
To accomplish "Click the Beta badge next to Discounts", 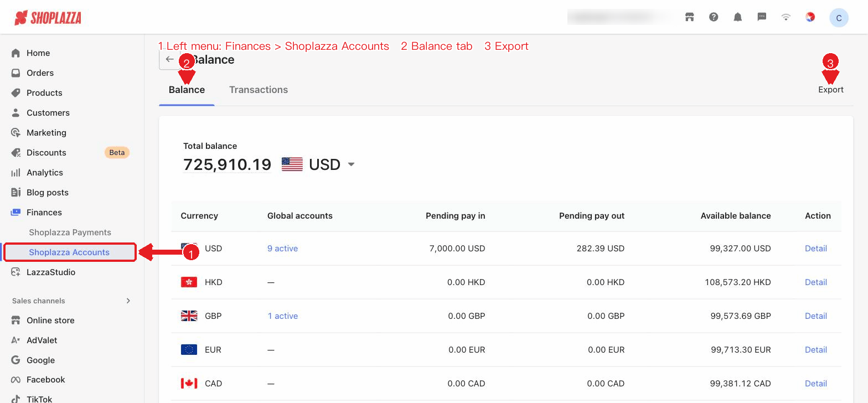I will click(117, 153).
